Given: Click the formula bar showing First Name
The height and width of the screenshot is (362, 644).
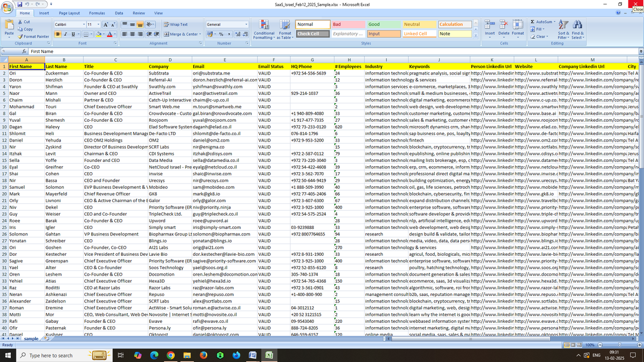Looking at the screenshot, I should (x=333, y=51).
